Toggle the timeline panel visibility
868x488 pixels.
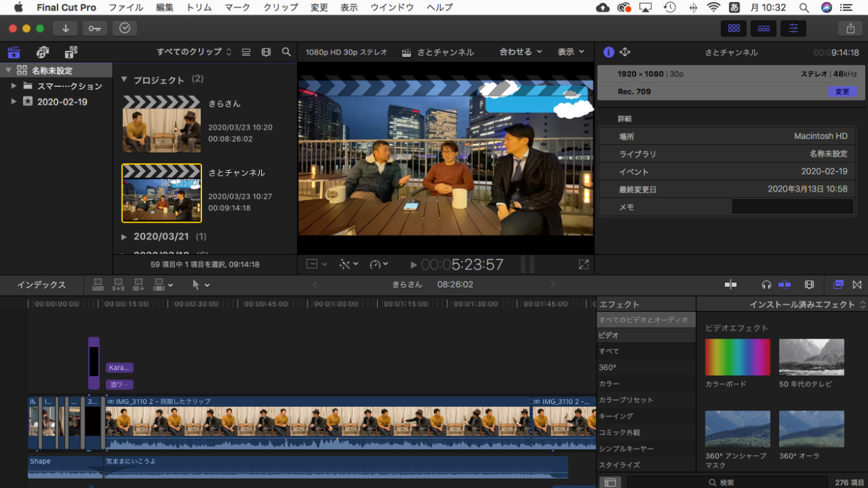pos(763,28)
